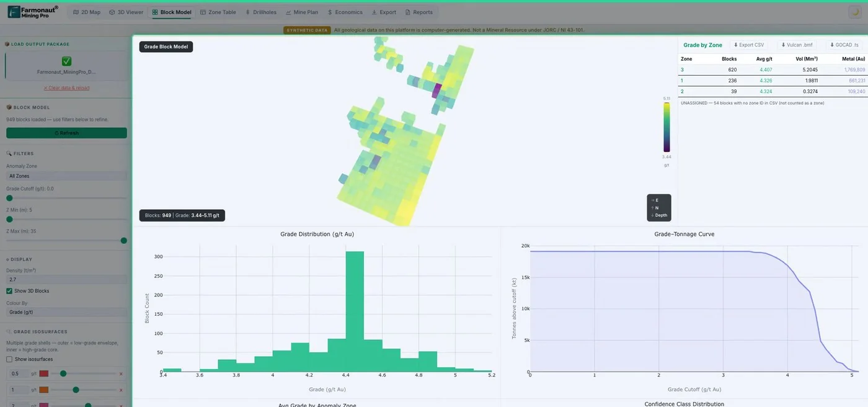Click the 1 g/t isosurface slider handle
Viewport: 868px width, 407px height.
click(x=76, y=390)
